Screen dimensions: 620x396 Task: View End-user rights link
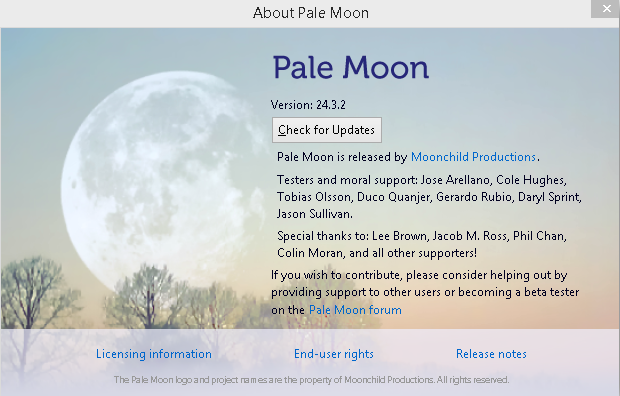click(334, 354)
